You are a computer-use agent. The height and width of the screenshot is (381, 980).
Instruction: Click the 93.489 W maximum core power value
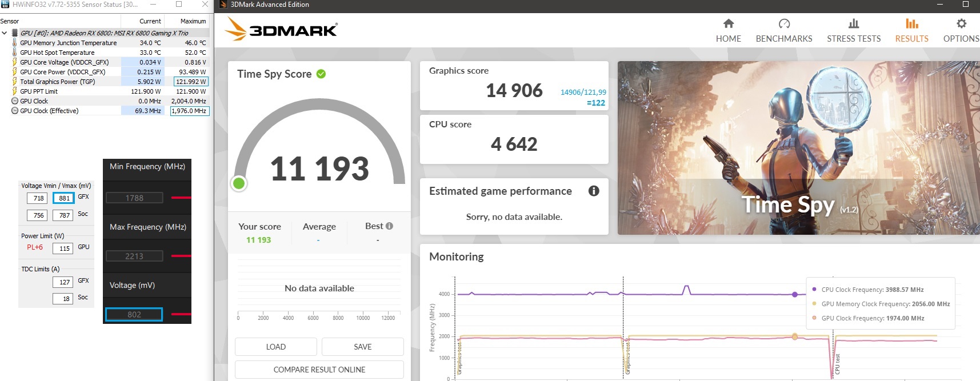click(x=193, y=72)
